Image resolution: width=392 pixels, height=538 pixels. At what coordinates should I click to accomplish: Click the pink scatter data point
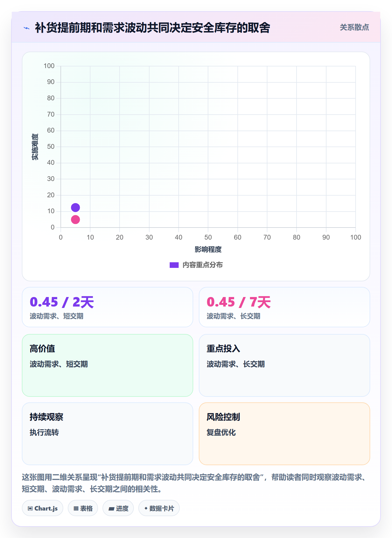(75, 220)
